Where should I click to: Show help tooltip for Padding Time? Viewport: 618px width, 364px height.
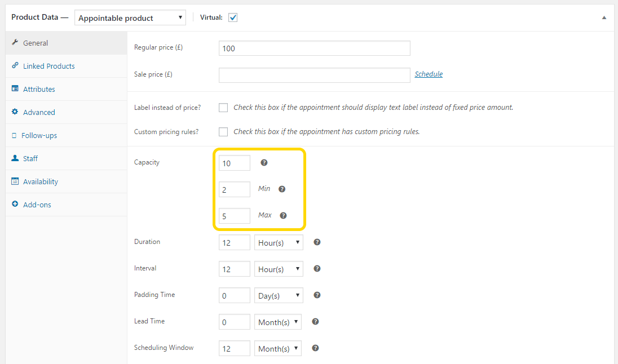click(317, 295)
